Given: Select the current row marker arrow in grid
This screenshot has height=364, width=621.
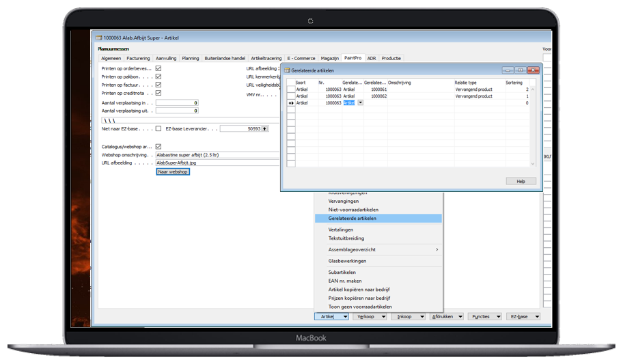Looking at the screenshot, I should tap(291, 103).
